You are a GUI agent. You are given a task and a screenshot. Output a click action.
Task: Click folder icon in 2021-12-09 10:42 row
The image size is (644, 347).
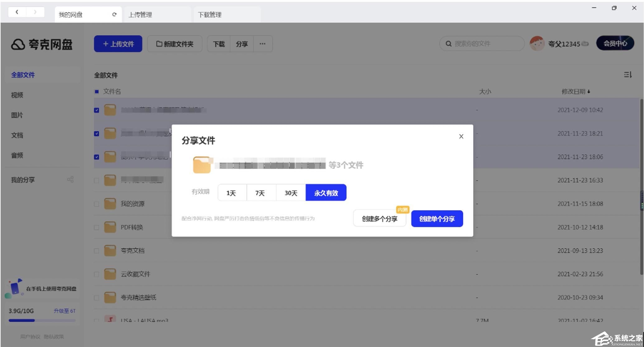(110, 110)
